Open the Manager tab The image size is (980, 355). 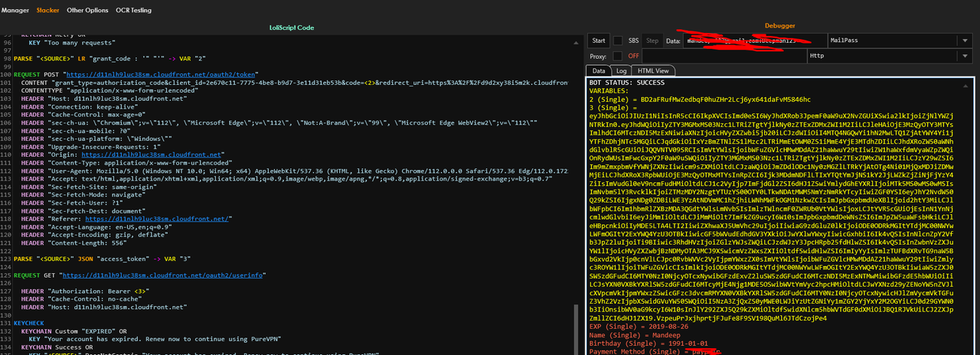pos(15,11)
